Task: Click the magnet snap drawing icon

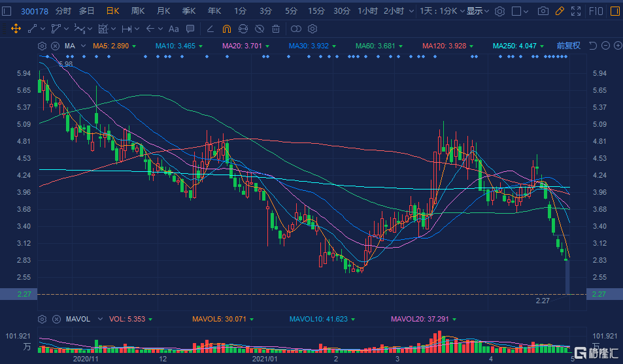Action: (226, 29)
